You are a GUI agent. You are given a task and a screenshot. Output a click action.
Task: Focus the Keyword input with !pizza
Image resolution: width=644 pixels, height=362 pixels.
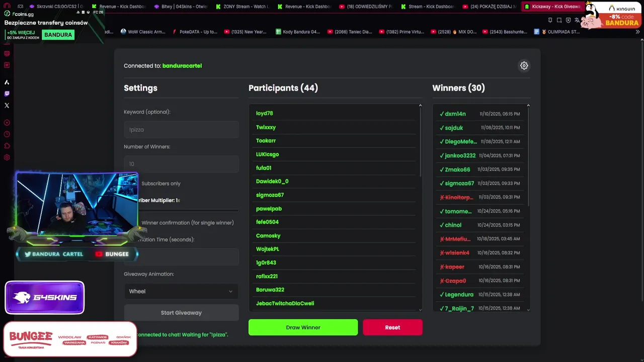pyautogui.click(x=181, y=130)
